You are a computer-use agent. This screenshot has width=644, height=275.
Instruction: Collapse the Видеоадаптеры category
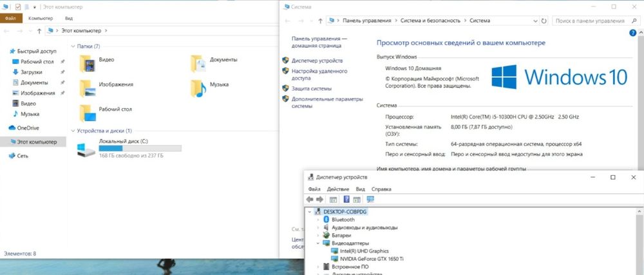tap(317, 243)
